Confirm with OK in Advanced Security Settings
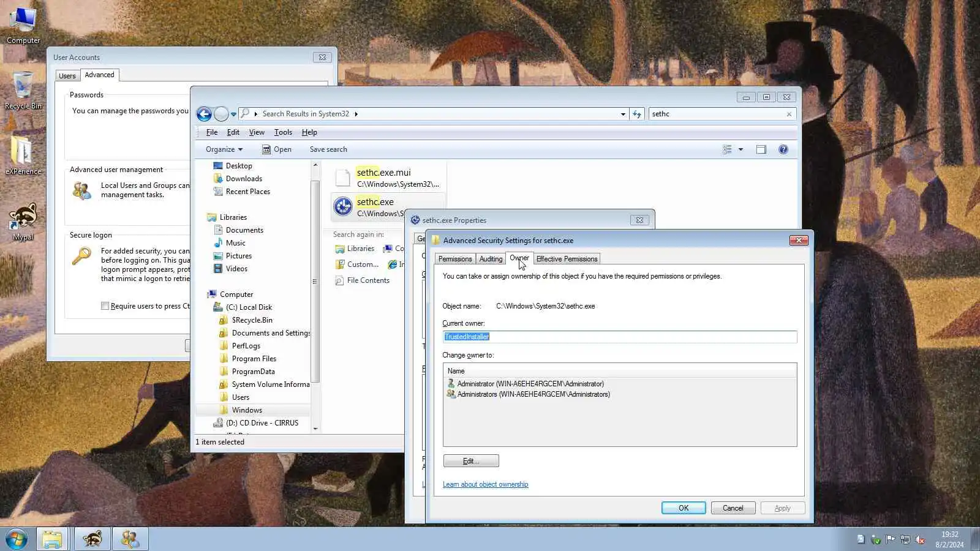Screen dimensions: 980x551 click(x=684, y=508)
